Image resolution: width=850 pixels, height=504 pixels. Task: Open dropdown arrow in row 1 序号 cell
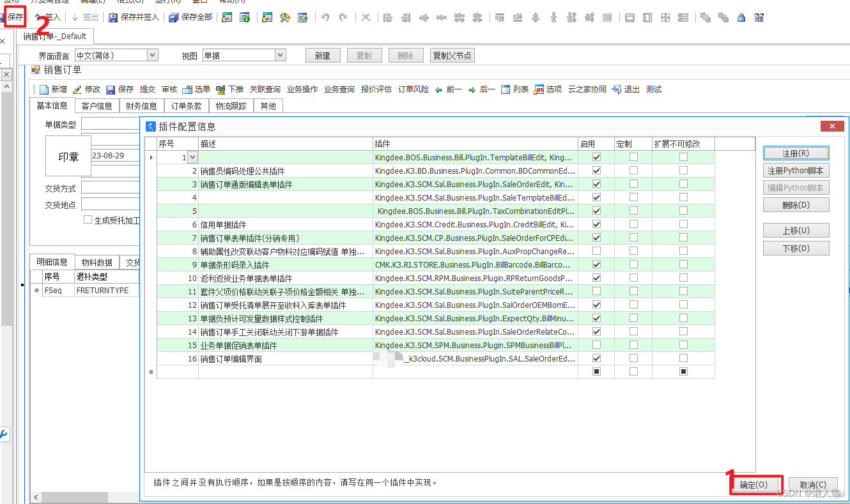coord(192,157)
